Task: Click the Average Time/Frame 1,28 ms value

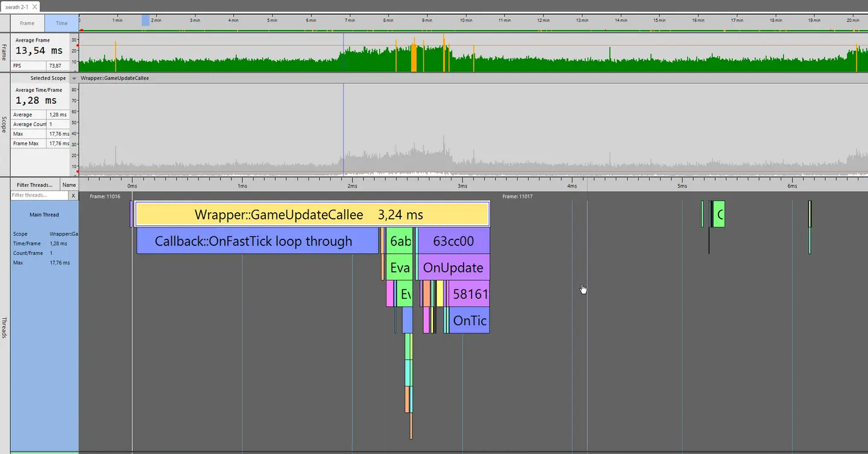Action: coord(36,101)
